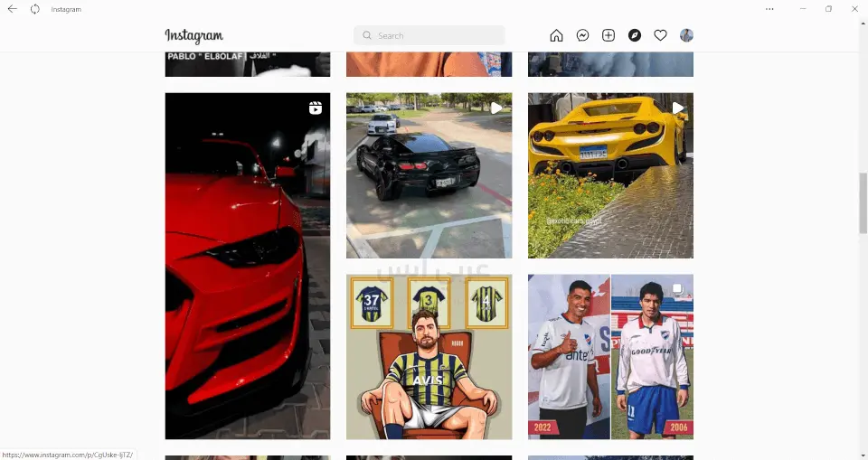Open the Fenerbahce jersey illustration post
The image size is (868, 460).
tap(429, 357)
